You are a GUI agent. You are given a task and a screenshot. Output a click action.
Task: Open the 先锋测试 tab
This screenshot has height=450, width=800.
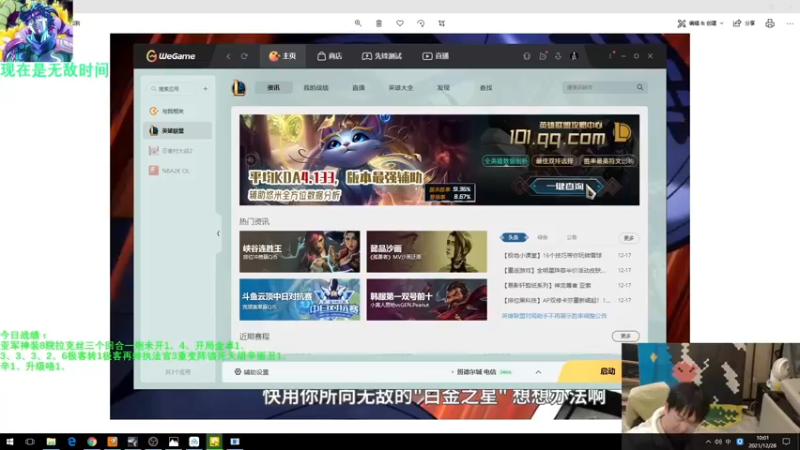pyautogui.click(x=382, y=56)
